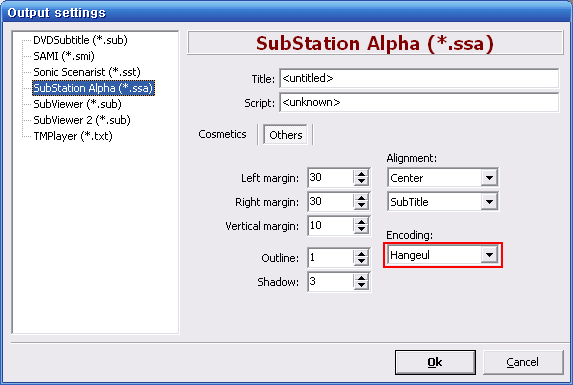Screen dimensions: 573x385
Task: Click the Right margin value field
Action: pos(330,202)
